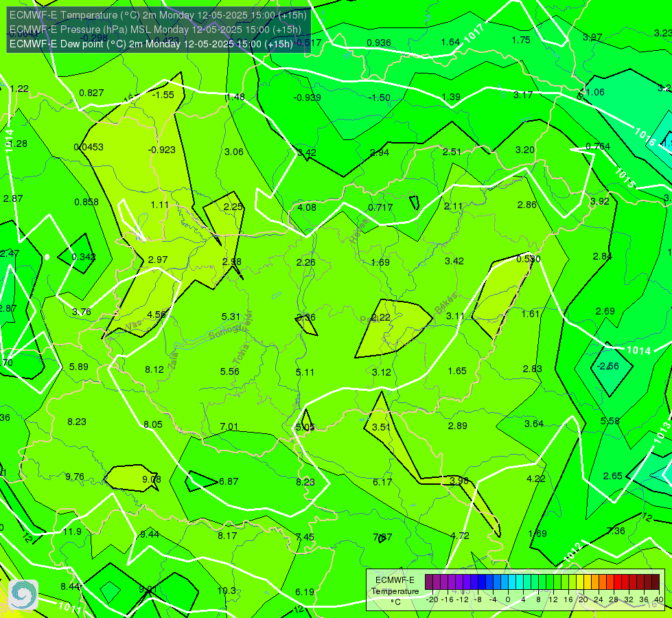The width and height of the screenshot is (672, 618).
Task: Click the 1017 isobar label
Action: [474, 34]
